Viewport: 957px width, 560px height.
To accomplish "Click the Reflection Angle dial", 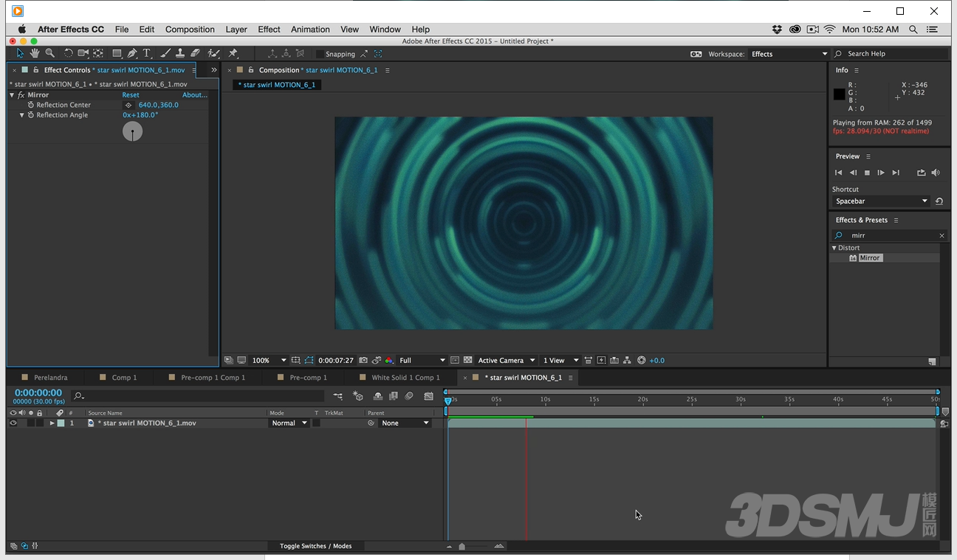I will (132, 131).
